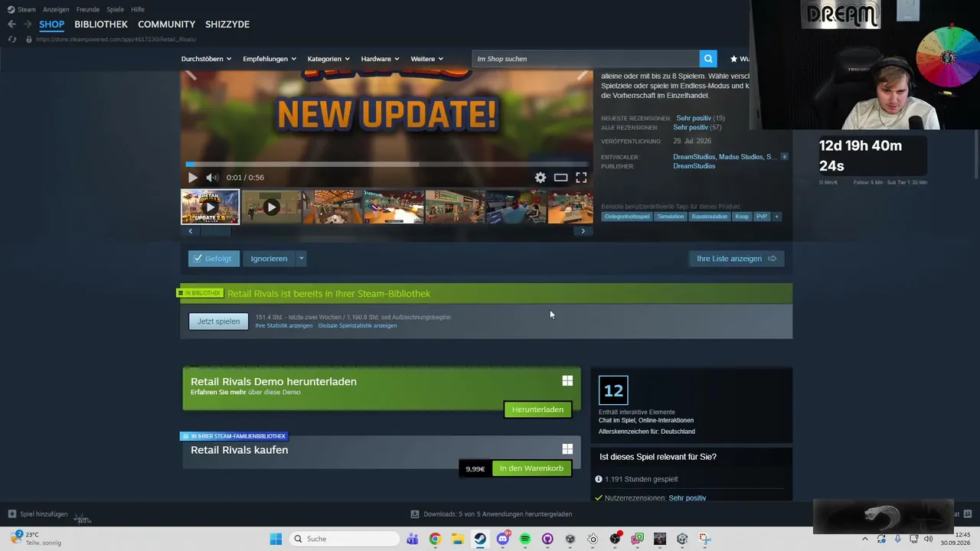Click the Steam store search magnifier icon

click(x=708, y=58)
